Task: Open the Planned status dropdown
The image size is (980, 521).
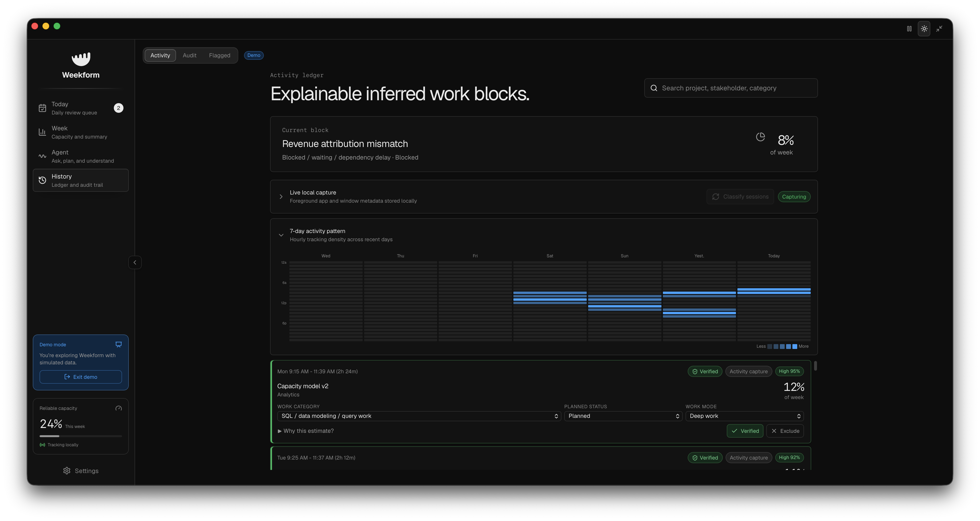Action: point(623,416)
